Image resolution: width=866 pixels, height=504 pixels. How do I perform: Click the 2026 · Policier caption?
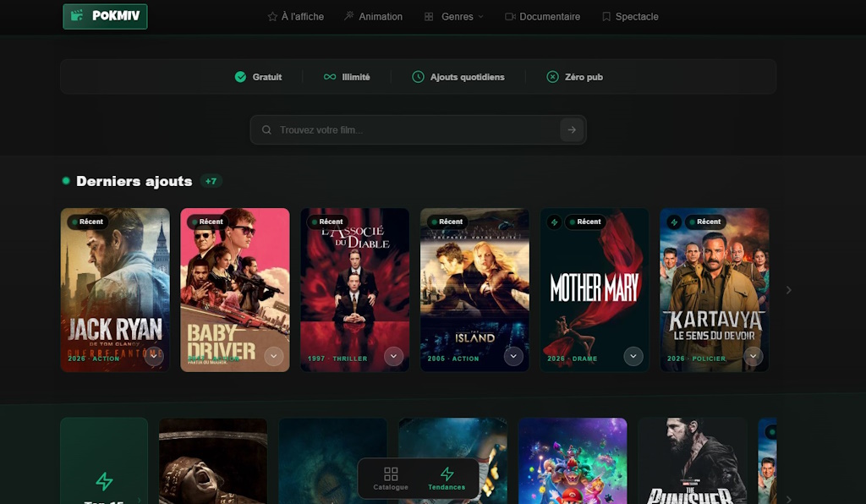pos(697,359)
